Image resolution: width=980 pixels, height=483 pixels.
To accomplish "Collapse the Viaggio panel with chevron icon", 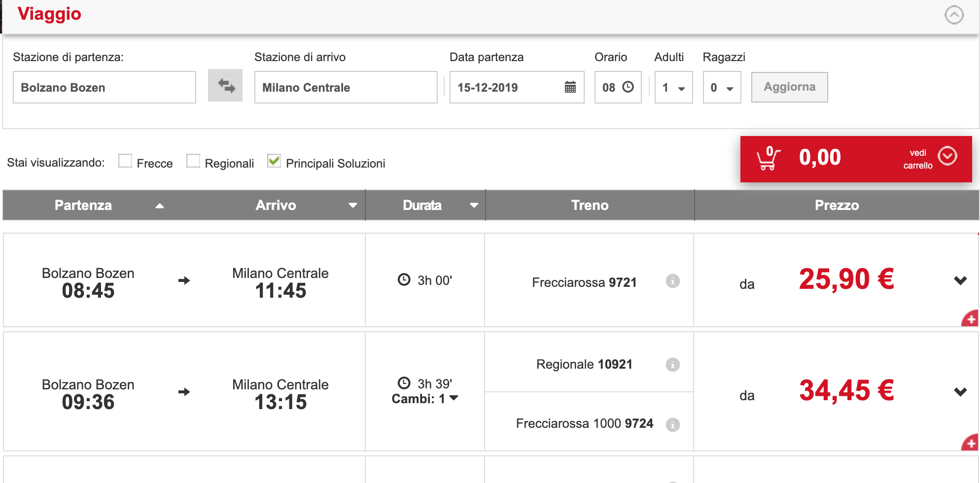I will tap(954, 15).
